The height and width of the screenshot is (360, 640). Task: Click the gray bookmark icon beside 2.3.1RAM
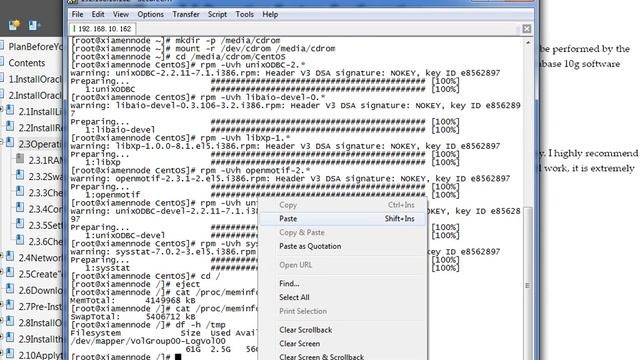tap(20, 159)
